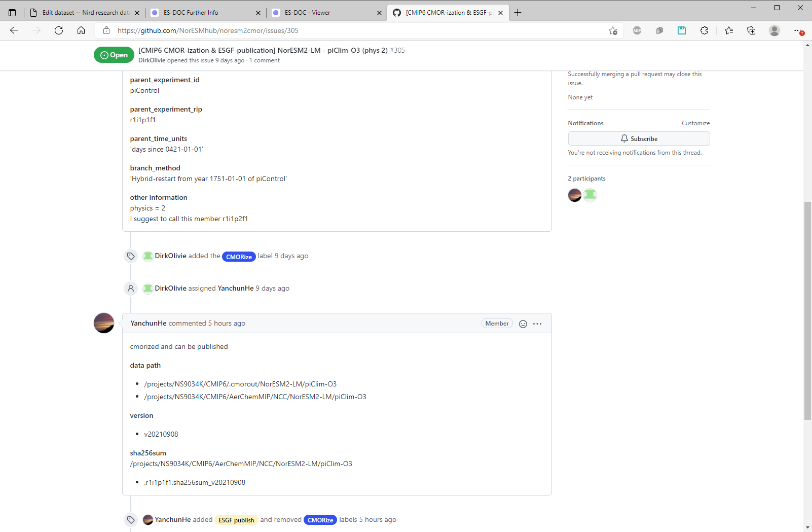Open browser Settings and more menu
This screenshot has width=812, height=532.
click(798, 30)
